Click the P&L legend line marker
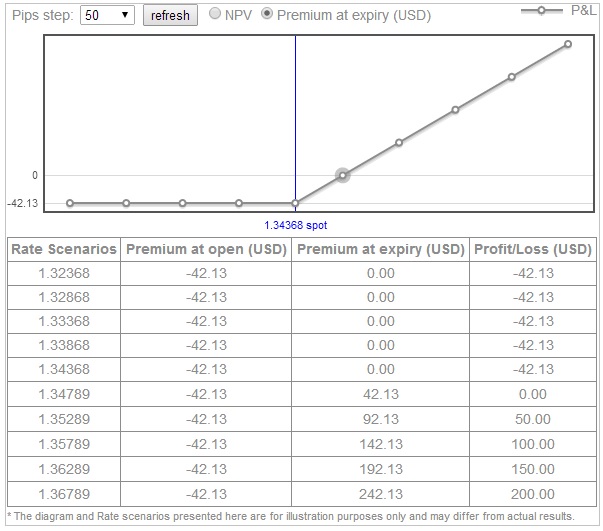The image size is (603, 531). point(542,10)
